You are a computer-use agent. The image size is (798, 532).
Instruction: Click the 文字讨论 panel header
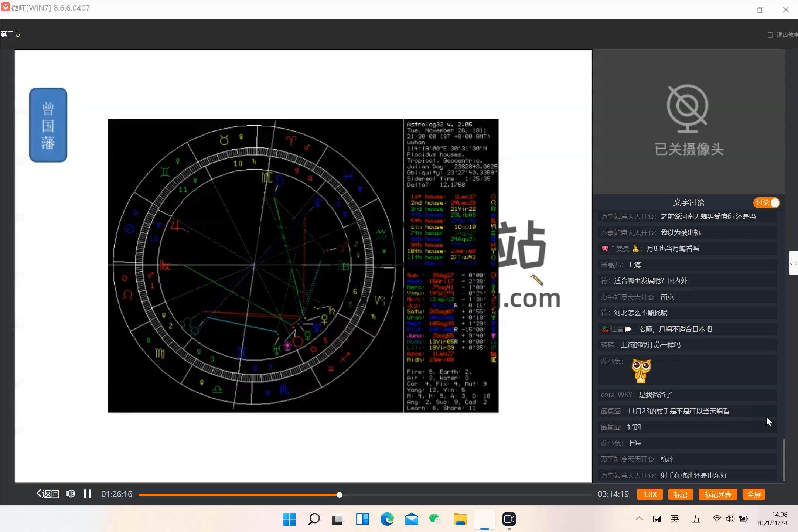tap(688, 202)
